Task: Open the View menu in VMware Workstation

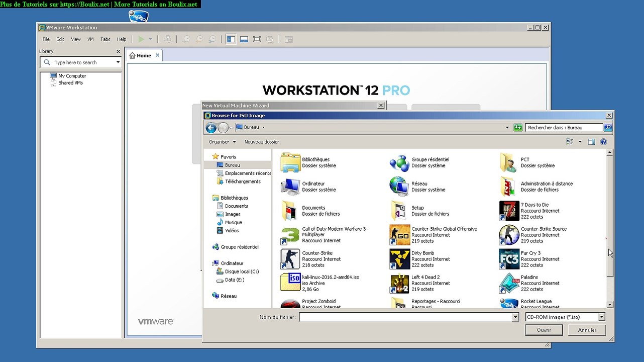Action: (76, 39)
